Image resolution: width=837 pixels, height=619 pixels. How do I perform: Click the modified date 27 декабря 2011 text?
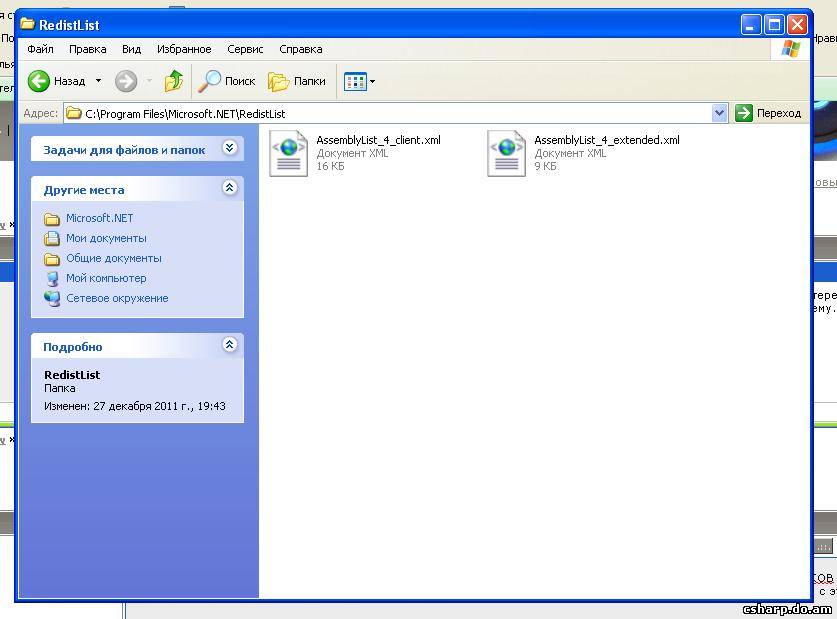point(135,406)
